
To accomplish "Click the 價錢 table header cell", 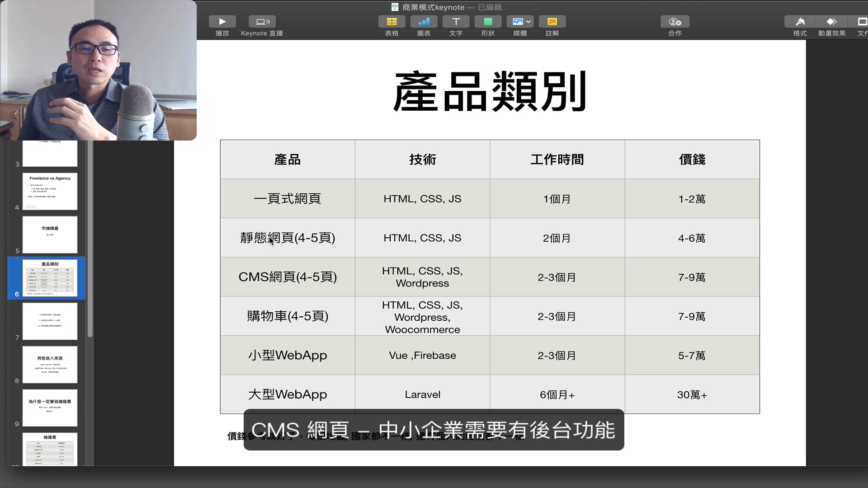I will (x=692, y=160).
